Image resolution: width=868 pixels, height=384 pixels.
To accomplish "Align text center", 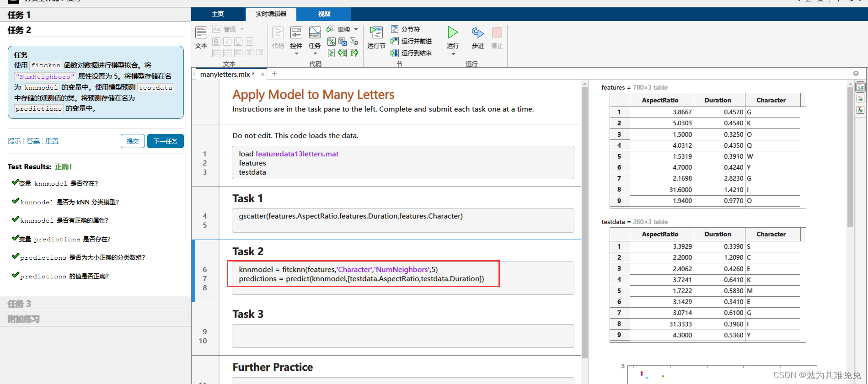I will point(249,53).
